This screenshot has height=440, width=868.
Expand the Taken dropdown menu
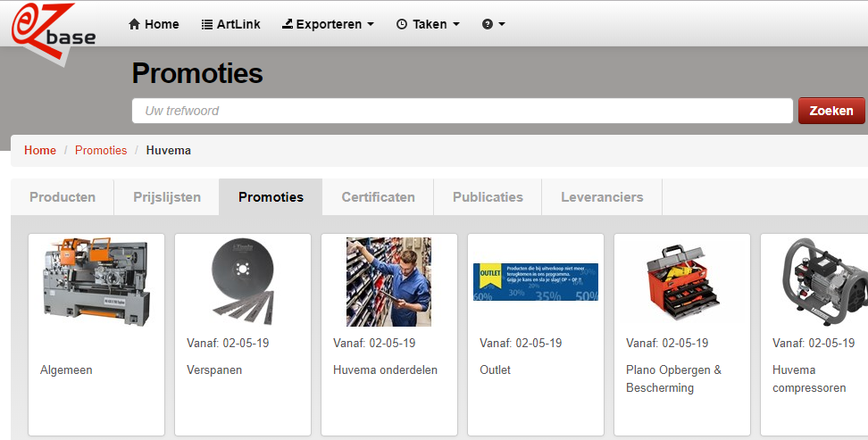point(428,24)
